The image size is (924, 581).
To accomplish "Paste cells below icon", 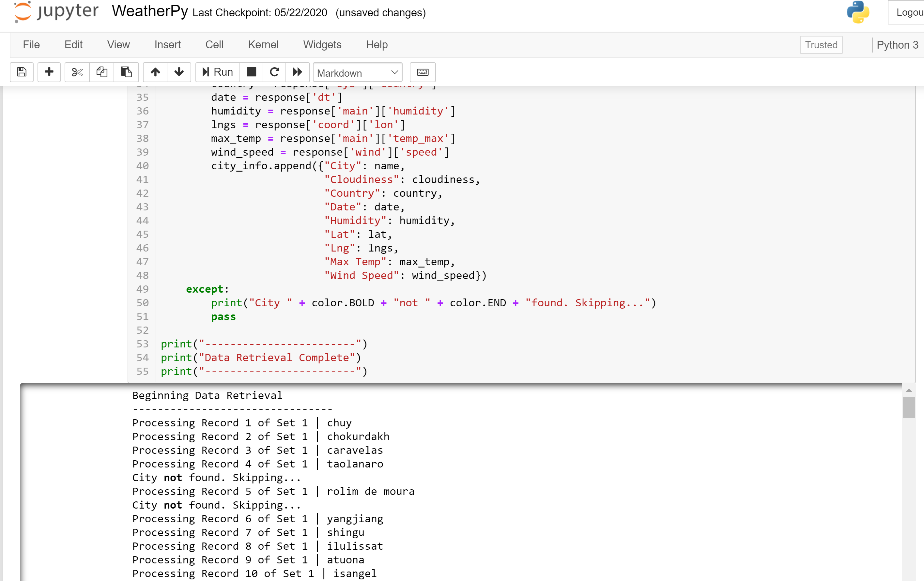I will pyautogui.click(x=126, y=72).
